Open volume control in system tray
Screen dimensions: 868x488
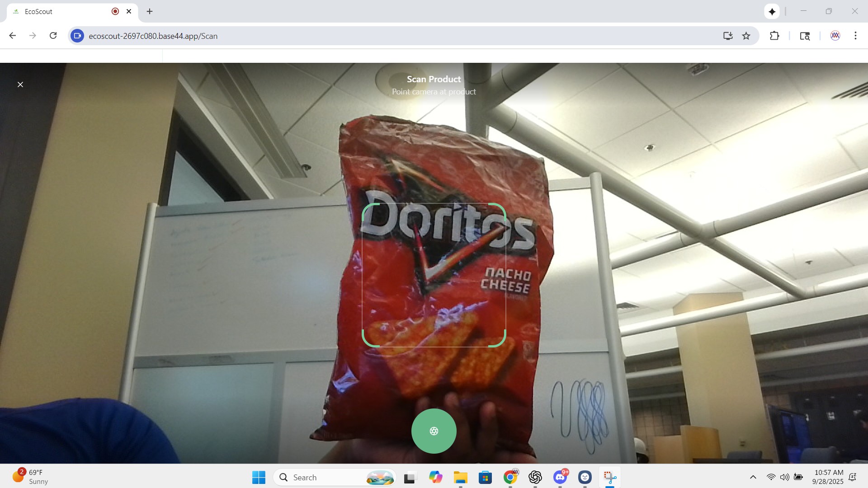tap(784, 477)
